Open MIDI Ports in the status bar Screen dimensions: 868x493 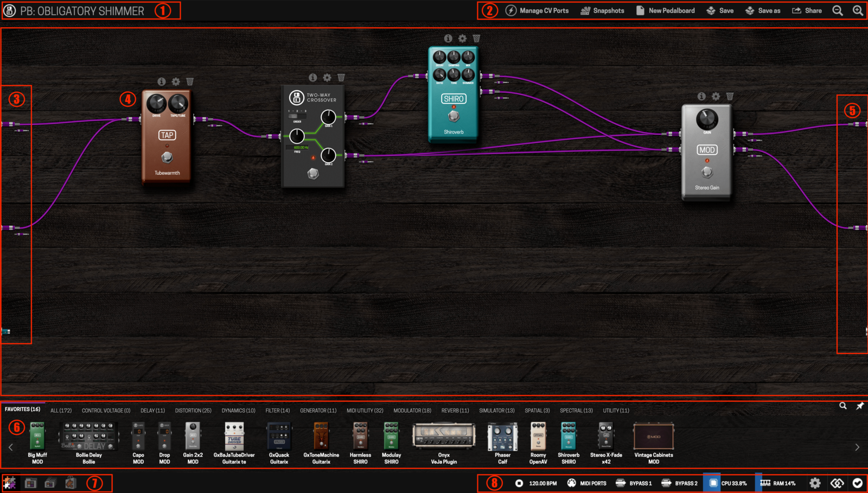click(x=586, y=483)
